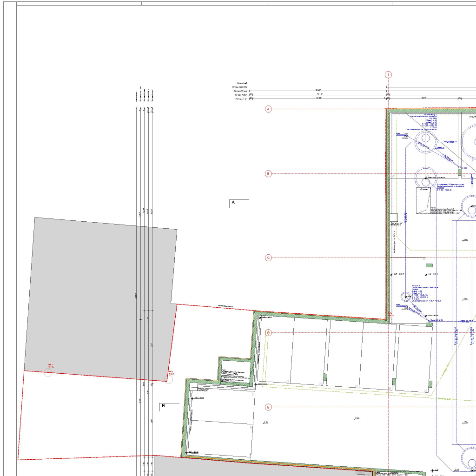This screenshot has width=476, height=476.
Task: Click grid axis bubble E
Action: coord(268,407)
